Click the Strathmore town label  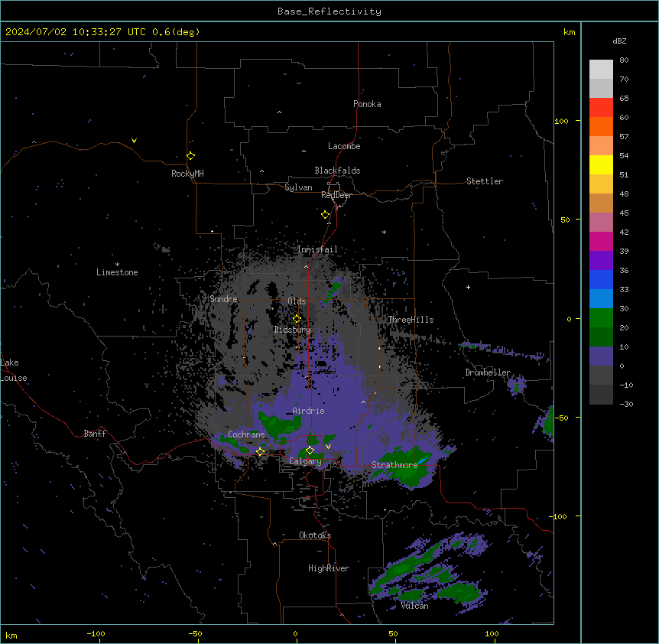coord(394,465)
